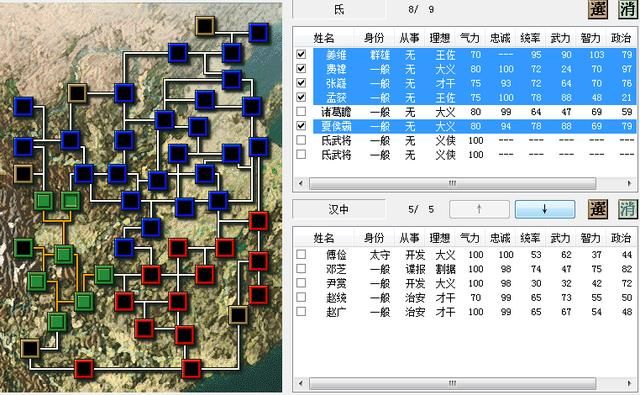Click the 消 clear icon beside the 汉中 list
Image resolution: width=640 pixels, height=395 pixels.
[628, 209]
